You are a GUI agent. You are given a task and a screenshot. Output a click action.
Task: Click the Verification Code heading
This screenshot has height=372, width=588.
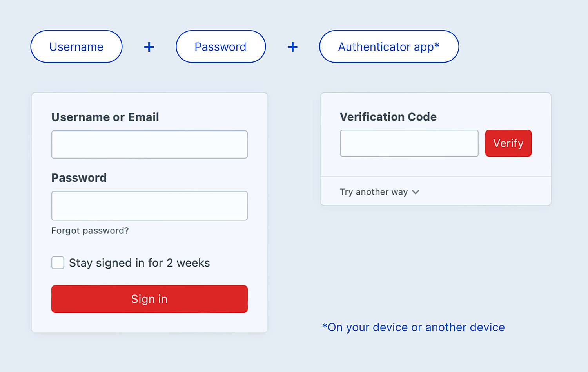pos(388,117)
